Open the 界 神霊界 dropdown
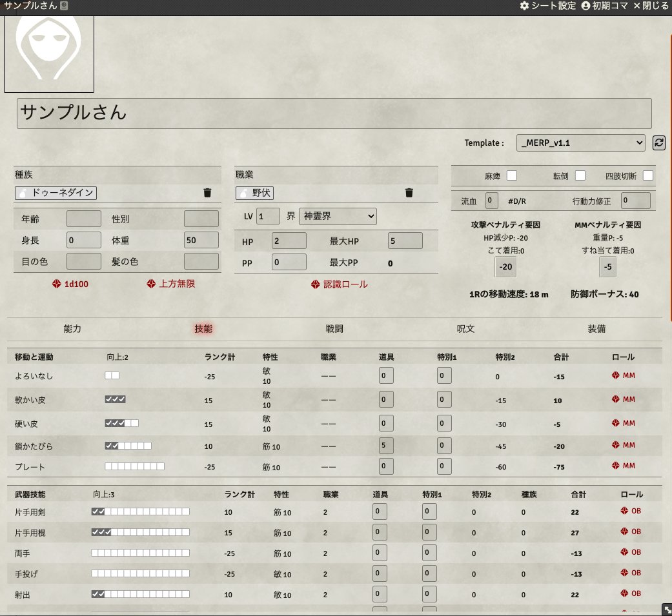 (338, 216)
